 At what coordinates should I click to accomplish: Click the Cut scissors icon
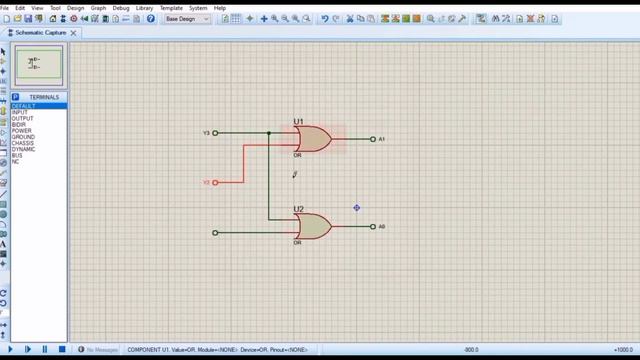350,19
